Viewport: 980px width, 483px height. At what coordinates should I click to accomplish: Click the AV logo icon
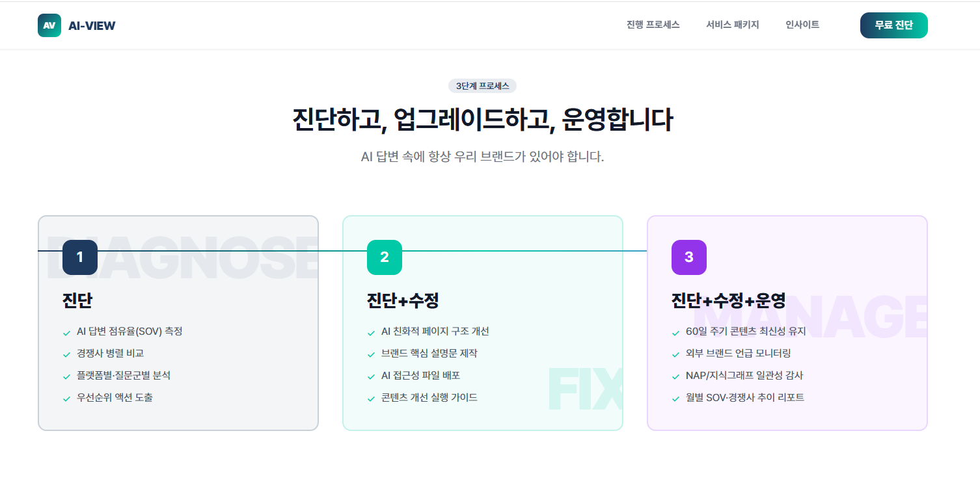(x=49, y=25)
